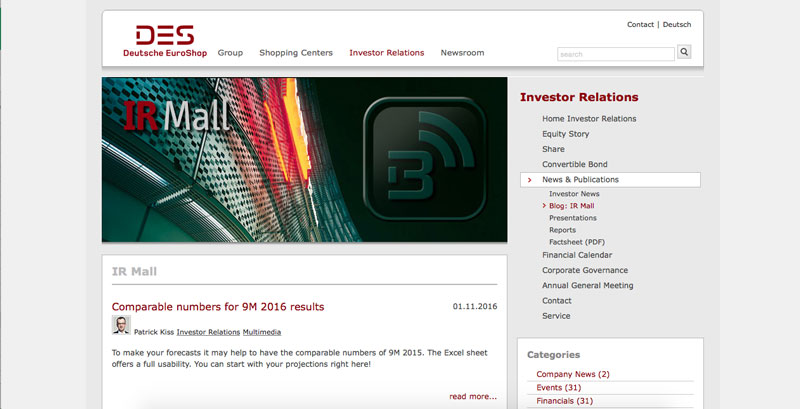This screenshot has height=409, width=800.
Task: Open the Newsroom menu
Action: (462, 53)
